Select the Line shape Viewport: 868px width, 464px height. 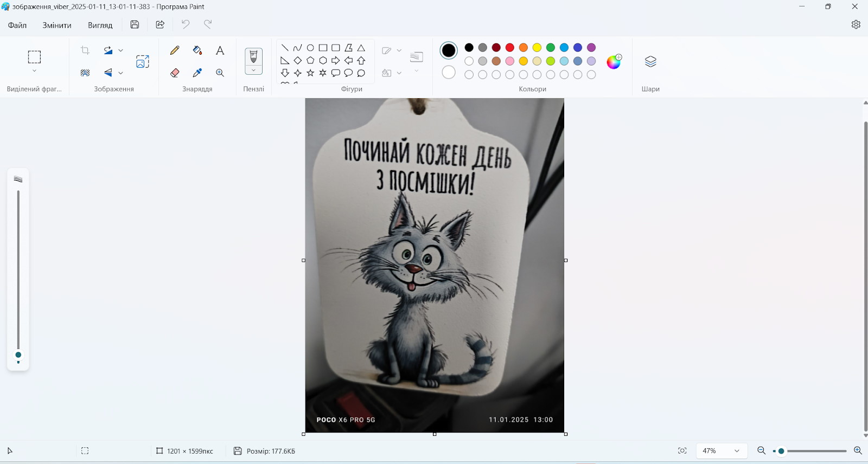(285, 48)
